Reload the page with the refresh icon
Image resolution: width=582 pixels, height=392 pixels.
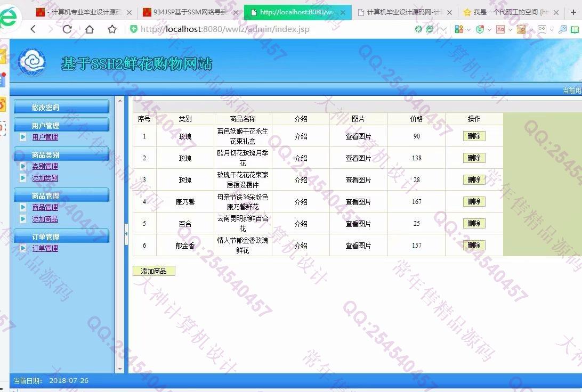click(67, 29)
